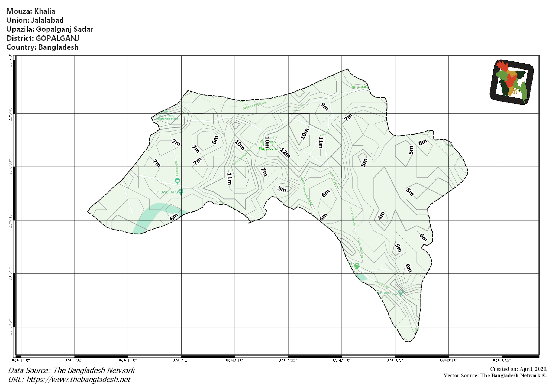Toggle the 4m contour line label
Image resolution: width=555 pixels, height=392 pixels.
pyautogui.click(x=381, y=215)
